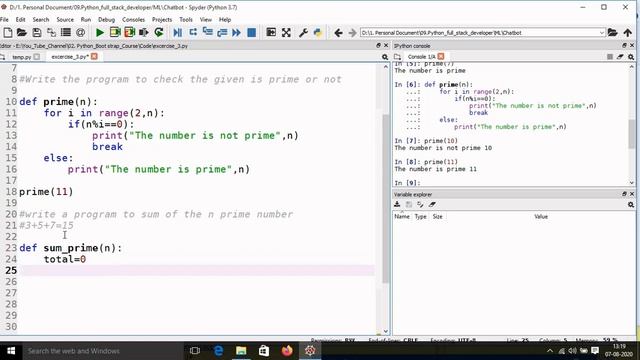Click the @ symbol finder icon
Screen dimensions: 640x360
coord(80,32)
